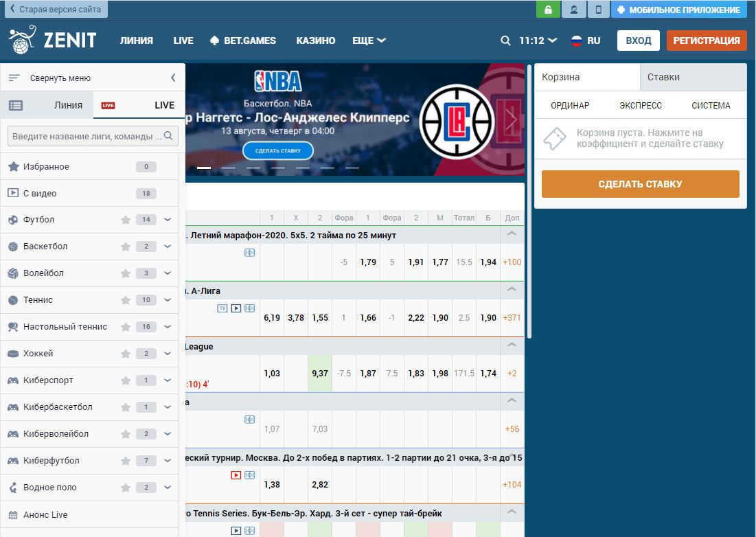Open video stream icon in А-Лига row
This screenshot has width=756, height=537.
pyautogui.click(x=236, y=308)
